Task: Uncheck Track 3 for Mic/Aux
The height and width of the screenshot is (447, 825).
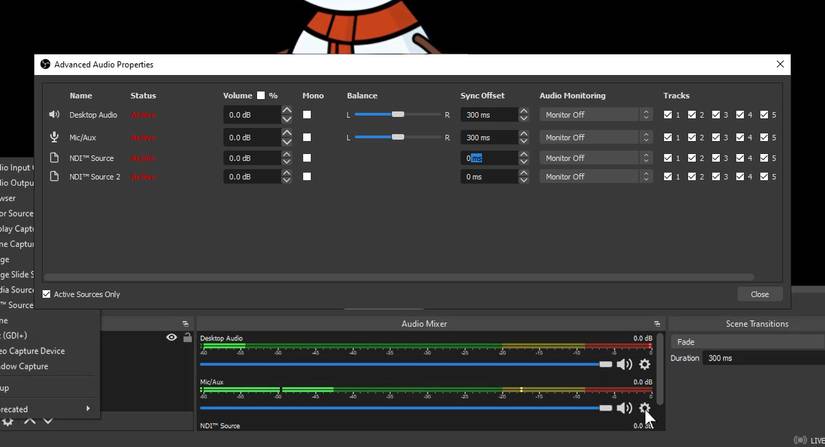Action: tap(716, 137)
